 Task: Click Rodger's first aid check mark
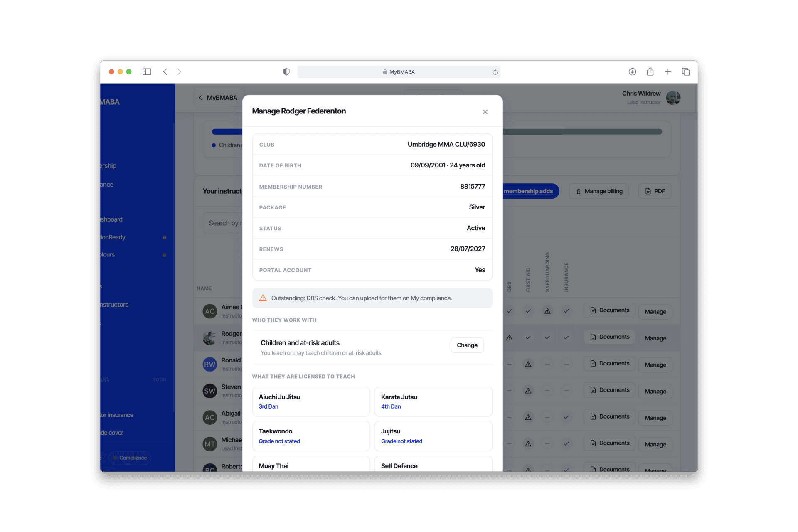tap(528, 337)
